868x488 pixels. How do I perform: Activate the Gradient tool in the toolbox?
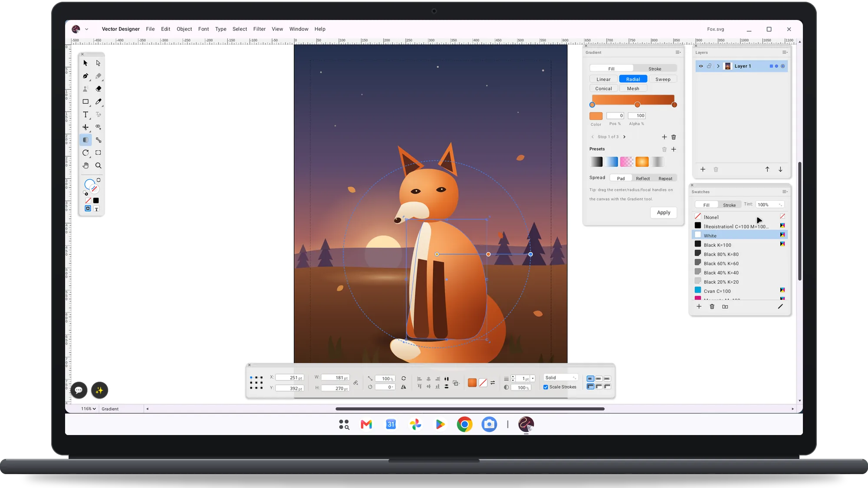85,140
